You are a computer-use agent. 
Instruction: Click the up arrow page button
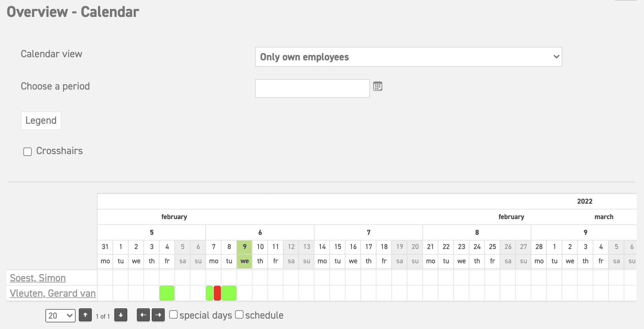pyautogui.click(x=85, y=315)
